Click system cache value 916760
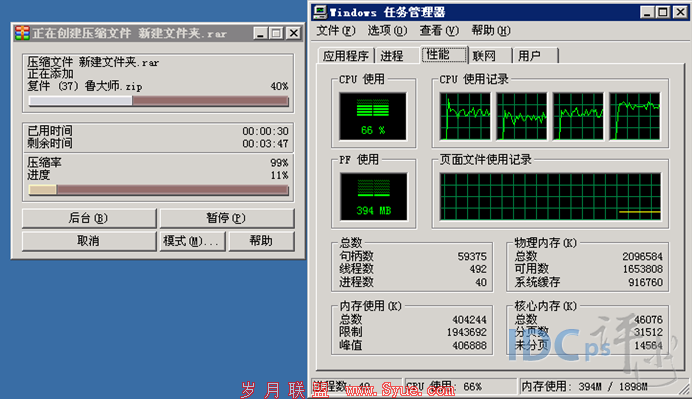 pyautogui.click(x=646, y=282)
